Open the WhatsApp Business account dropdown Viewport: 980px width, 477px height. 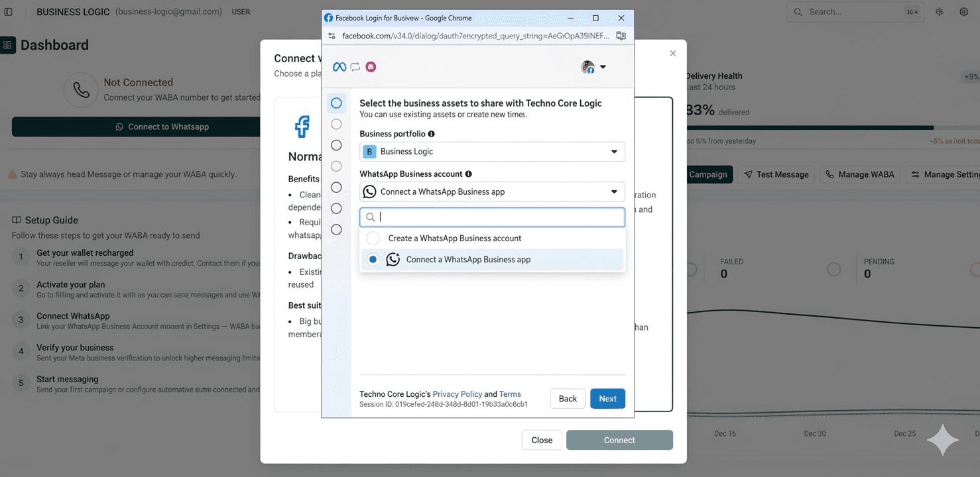pos(492,192)
